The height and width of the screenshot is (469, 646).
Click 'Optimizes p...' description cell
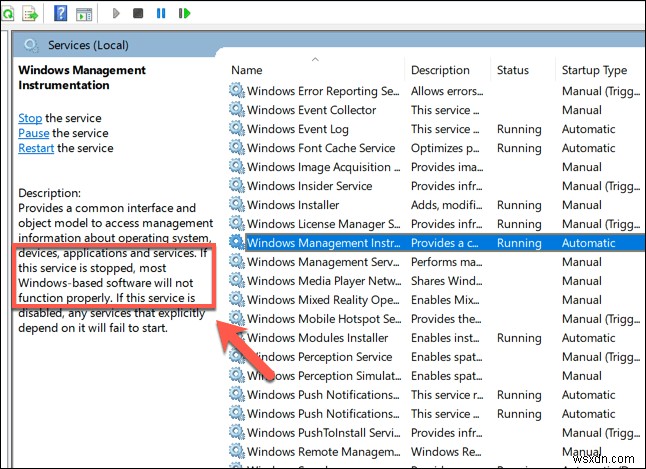[x=445, y=148]
